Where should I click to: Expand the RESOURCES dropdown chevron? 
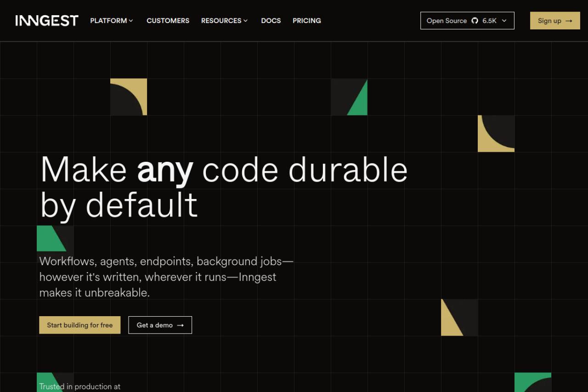pyautogui.click(x=246, y=21)
